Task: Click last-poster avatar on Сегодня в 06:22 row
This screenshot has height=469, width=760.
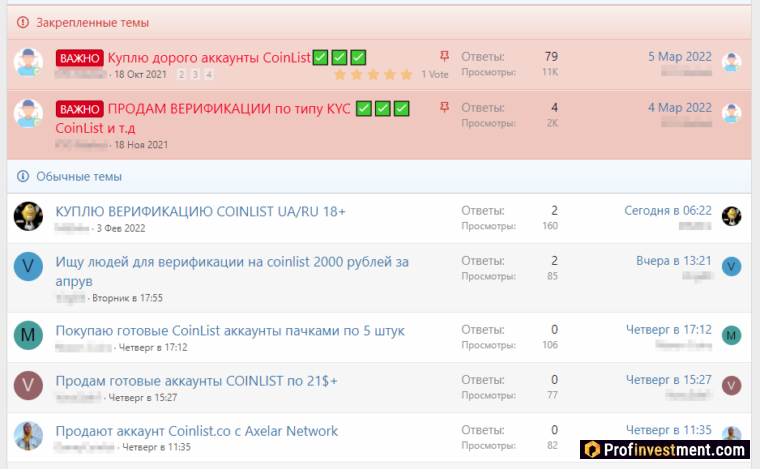Action: pyautogui.click(x=732, y=216)
